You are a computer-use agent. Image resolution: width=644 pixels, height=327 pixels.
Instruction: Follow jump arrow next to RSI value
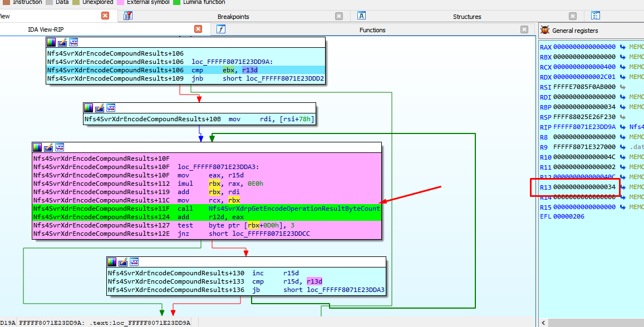[623, 87]
